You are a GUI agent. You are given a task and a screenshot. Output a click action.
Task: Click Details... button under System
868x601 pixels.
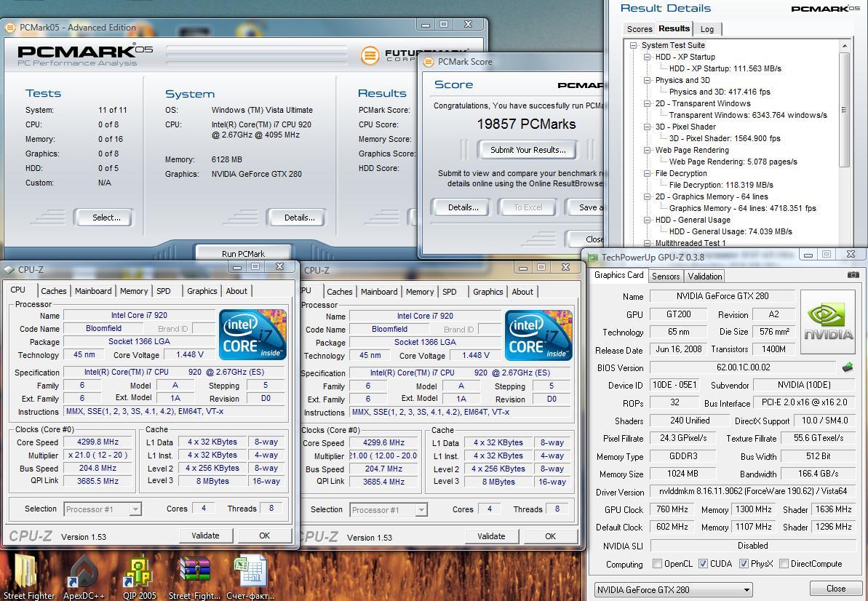point(297,218)
